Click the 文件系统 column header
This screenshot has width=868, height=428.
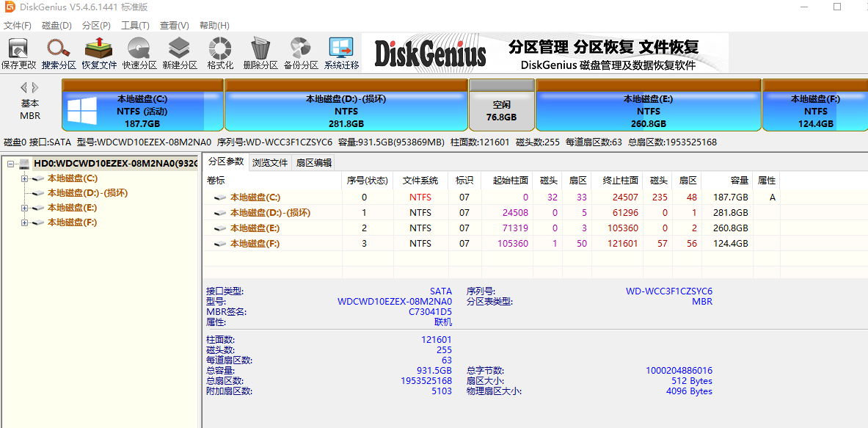point(420,181)
